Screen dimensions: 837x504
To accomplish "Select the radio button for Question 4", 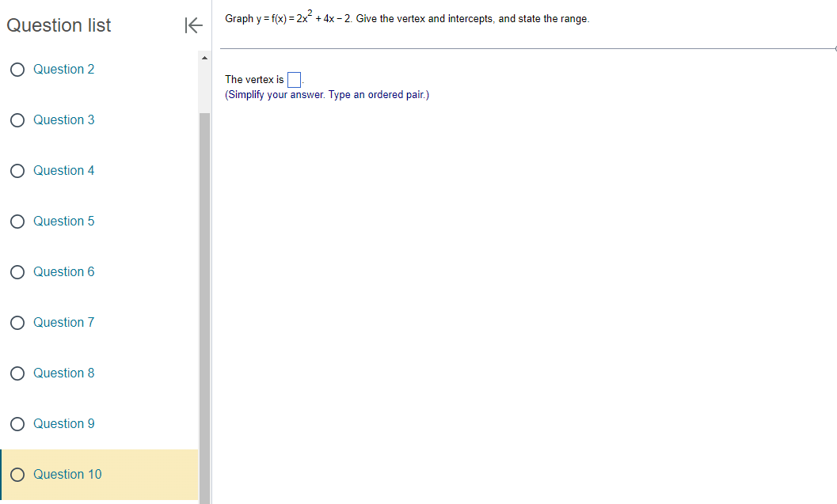I will [x=17, y=170].
